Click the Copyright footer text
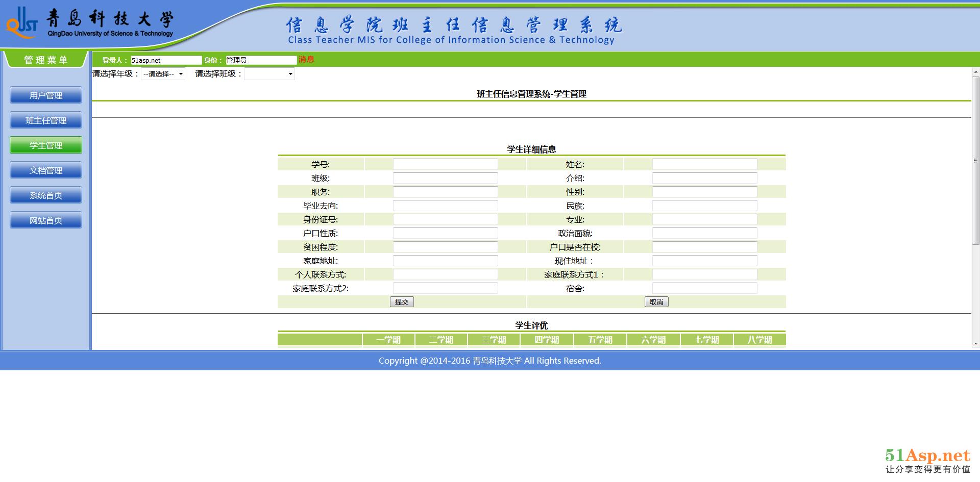This screenshot has width=980, height=482. click(490, 361)
